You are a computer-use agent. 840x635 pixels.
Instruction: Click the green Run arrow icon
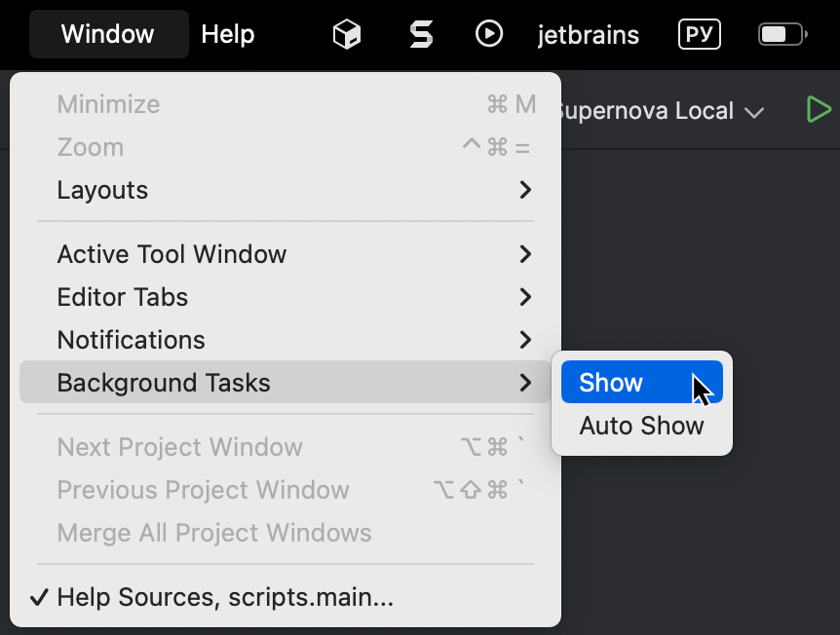pos(818,109)
